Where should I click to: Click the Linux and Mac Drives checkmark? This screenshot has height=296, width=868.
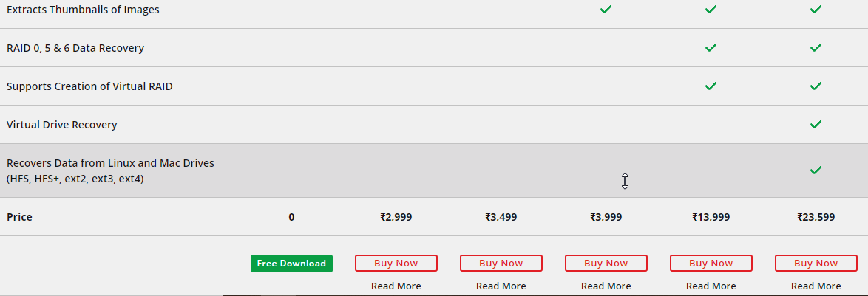[x=816, y=170]
